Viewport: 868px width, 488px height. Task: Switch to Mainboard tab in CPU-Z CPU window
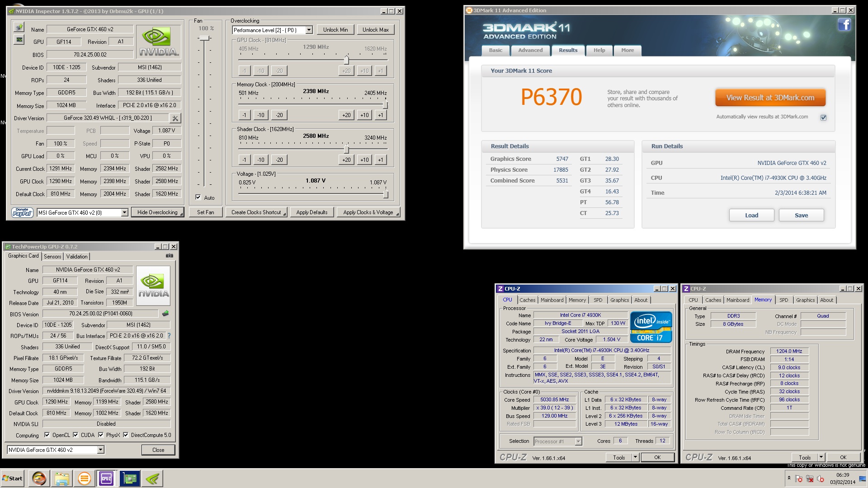[552, 300]
